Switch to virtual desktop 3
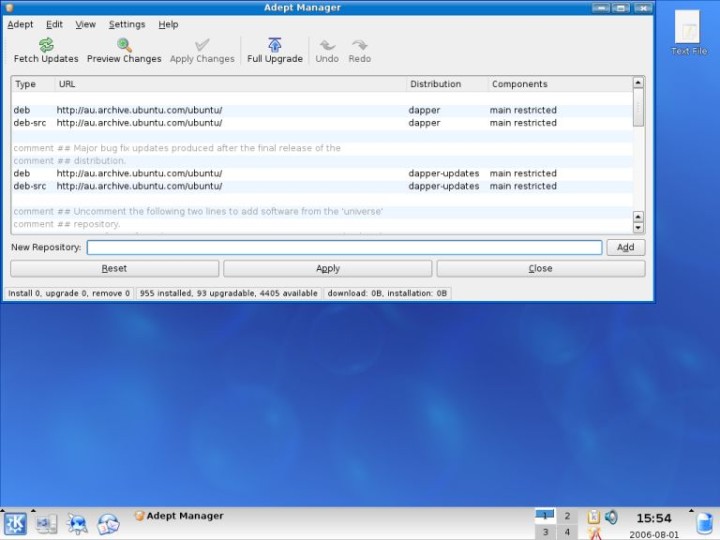 [x=545, y=532]
